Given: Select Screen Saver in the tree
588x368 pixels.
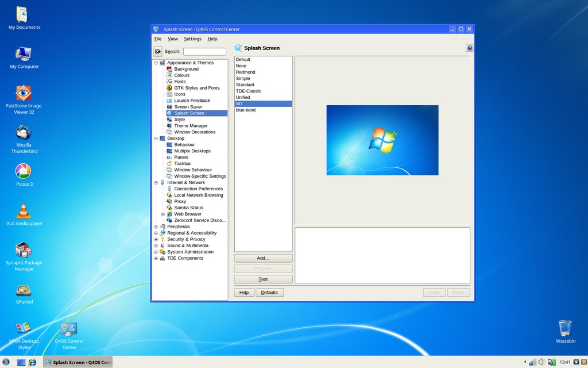Looking at the screenshot, I should (188, 107).
